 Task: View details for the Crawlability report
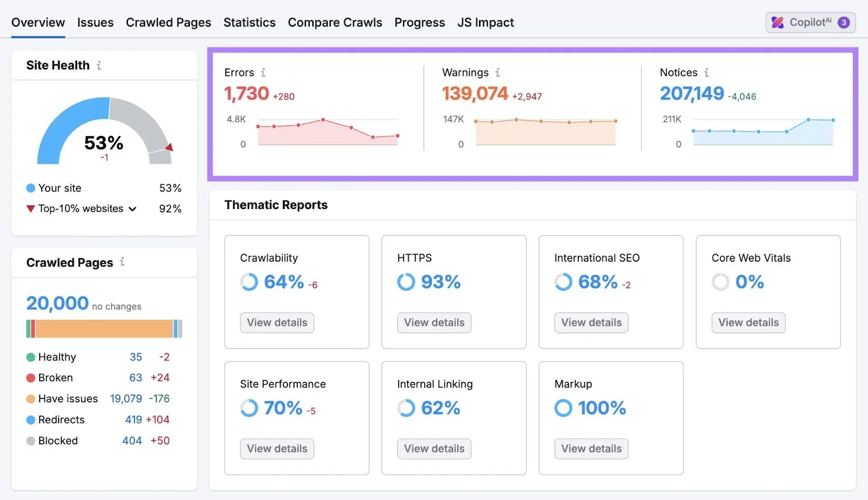pyautogui.click(x=277, y=322)
